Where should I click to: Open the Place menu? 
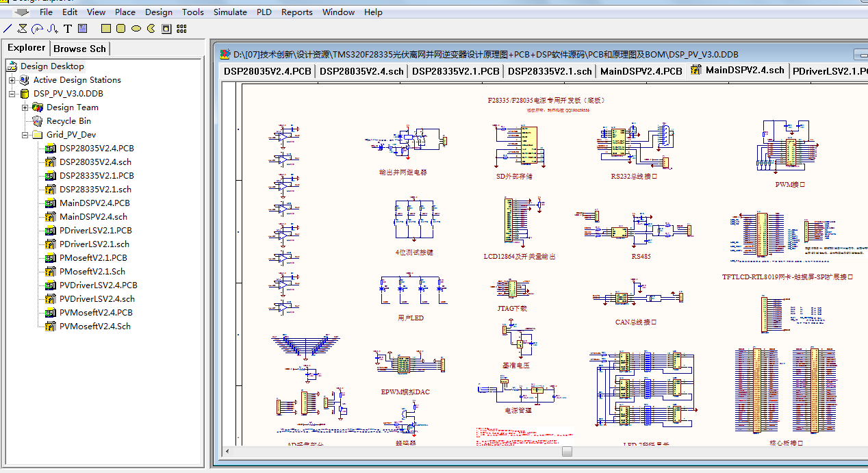(125, 12)
